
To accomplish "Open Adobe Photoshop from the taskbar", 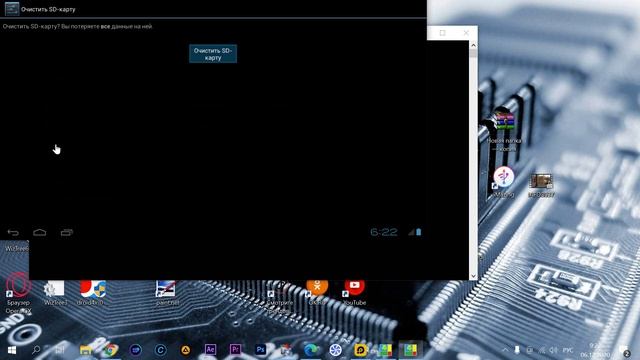I will [260, 350].
